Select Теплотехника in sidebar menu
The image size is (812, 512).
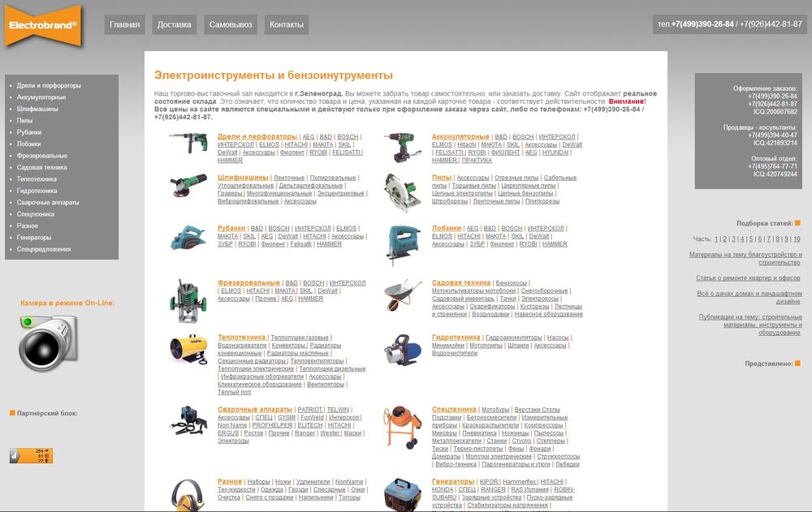click(37, 179)
